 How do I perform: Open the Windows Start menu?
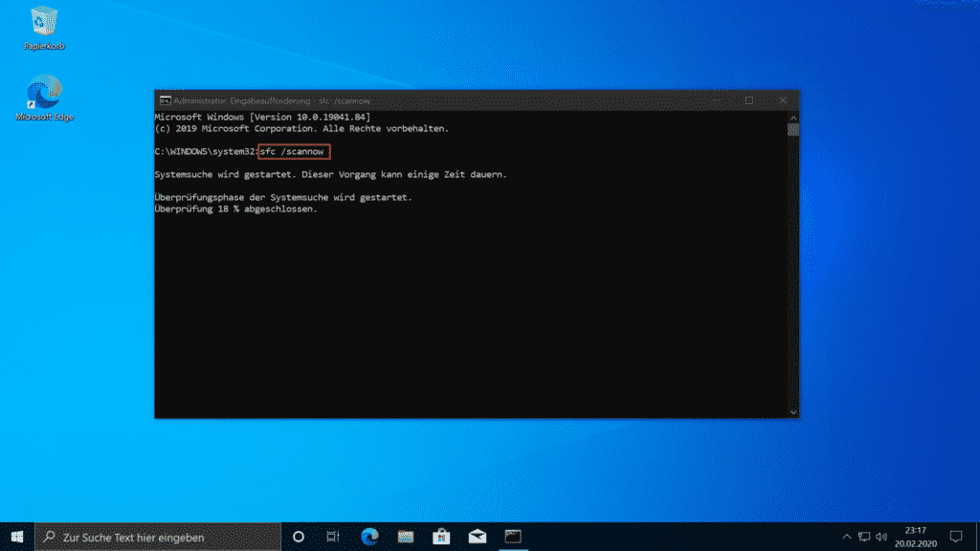(17, 537)
